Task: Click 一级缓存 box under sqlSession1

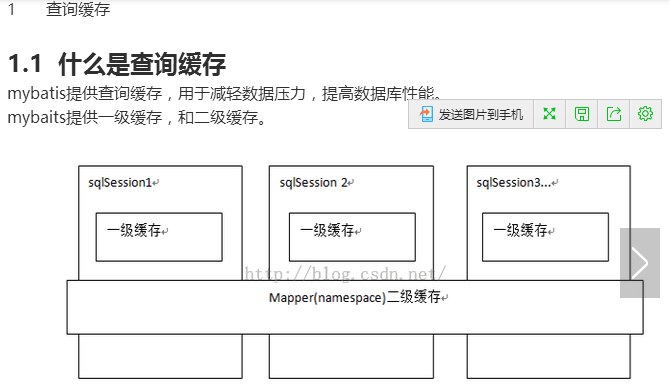Action: click(x=159, y=237)
